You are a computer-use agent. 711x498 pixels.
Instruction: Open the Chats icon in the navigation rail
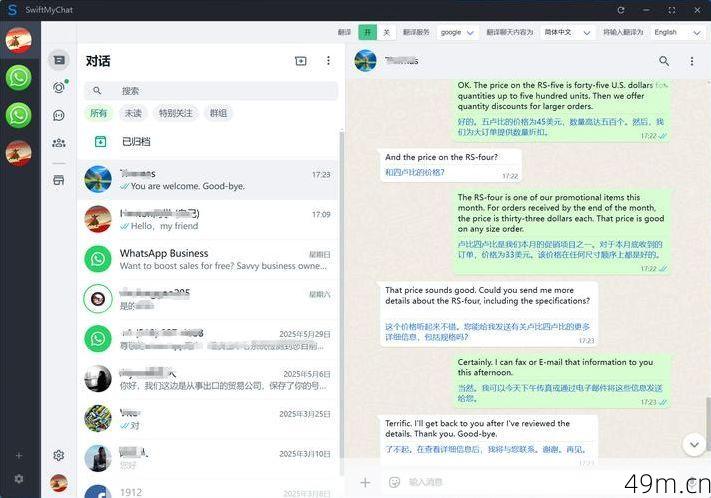click(59, 60)
